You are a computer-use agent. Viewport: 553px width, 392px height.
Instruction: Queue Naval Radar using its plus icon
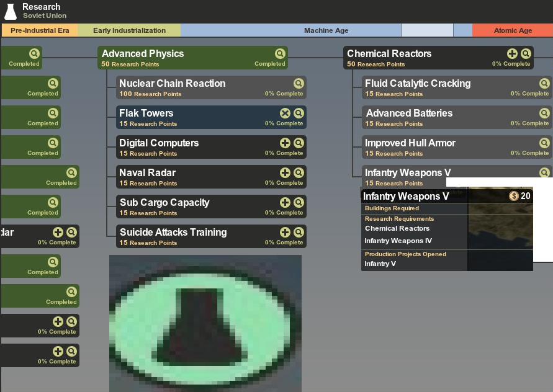pyautogui.click(x=285, y=172)
